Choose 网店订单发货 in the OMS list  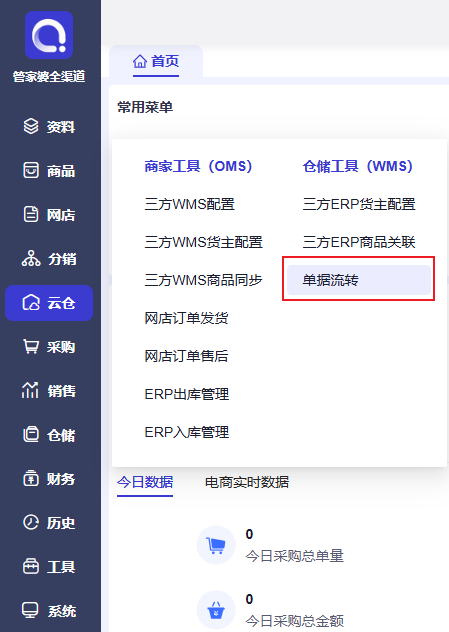click(186, 318)
